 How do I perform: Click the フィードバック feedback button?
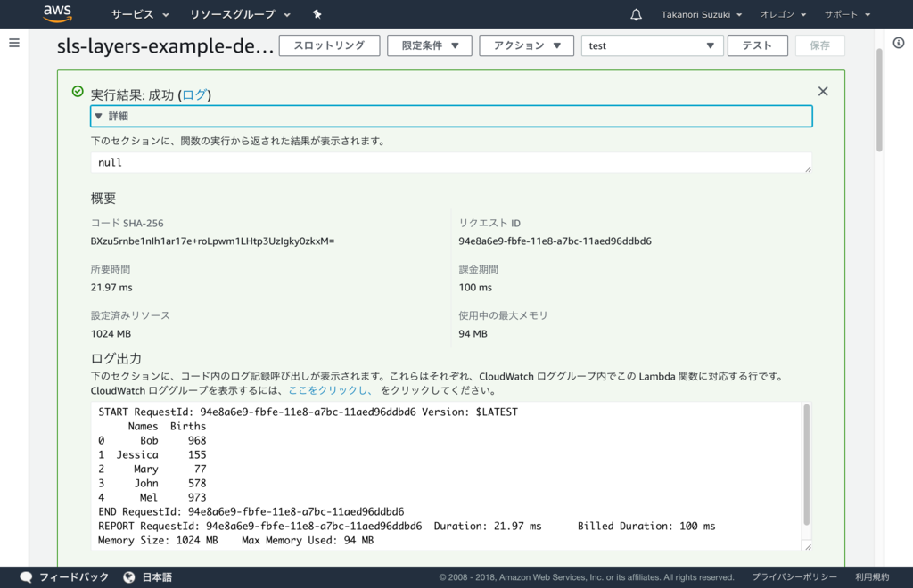click(74, 577)
